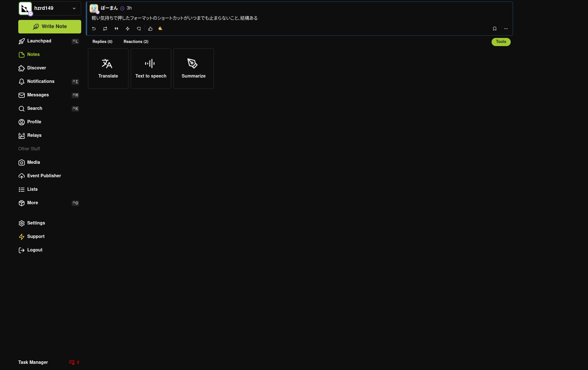Open the Task Manager

click(33, 362)
